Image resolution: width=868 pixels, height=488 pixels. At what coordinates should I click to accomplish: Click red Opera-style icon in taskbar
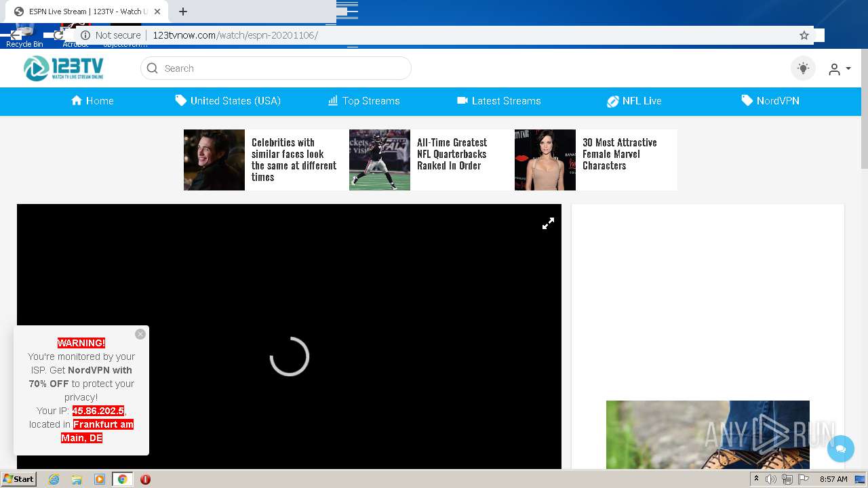coord(145,479)
